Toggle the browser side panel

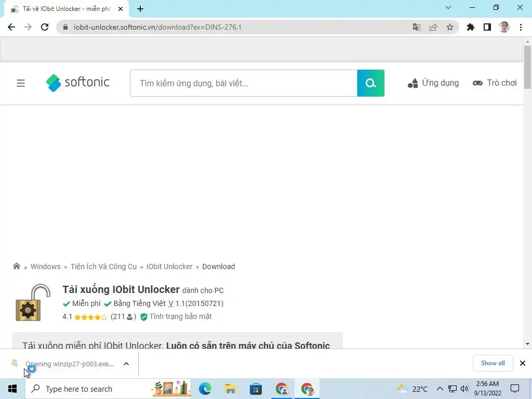point(487,27)
